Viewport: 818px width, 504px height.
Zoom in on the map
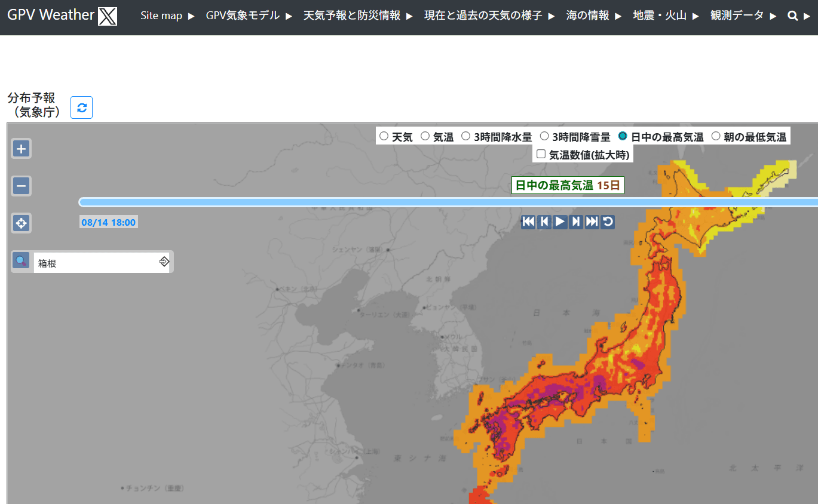(22, 149)
